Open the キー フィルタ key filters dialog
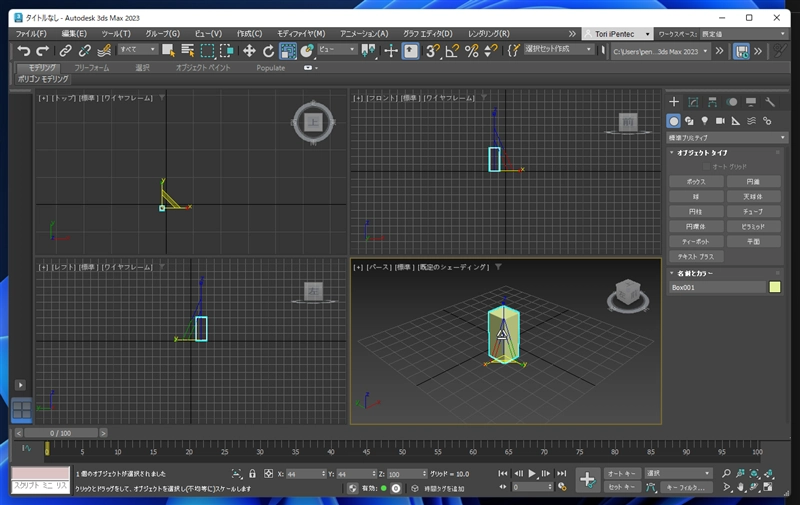Image resolution: width=800 pixels, height=505 pixels. [x=686, y=487]
